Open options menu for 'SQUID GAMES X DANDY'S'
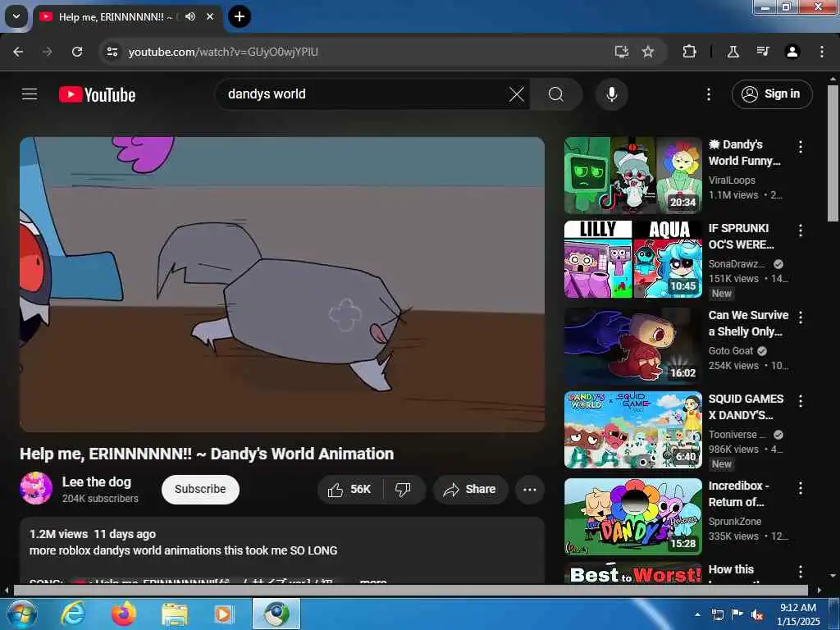 [801, 400]
